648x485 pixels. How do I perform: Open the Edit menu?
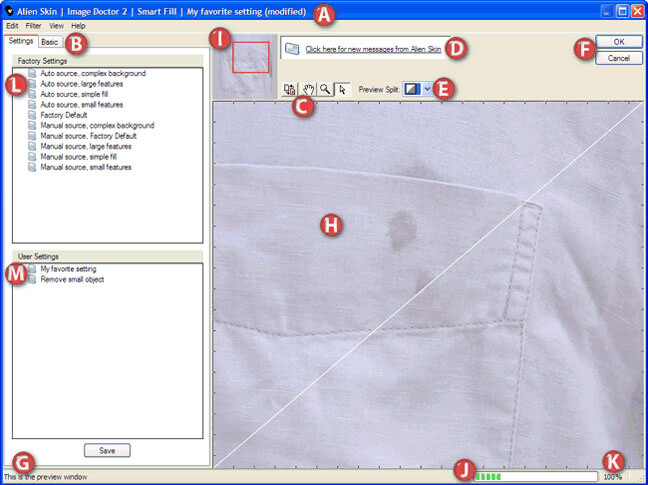click(x=12, y=26)
